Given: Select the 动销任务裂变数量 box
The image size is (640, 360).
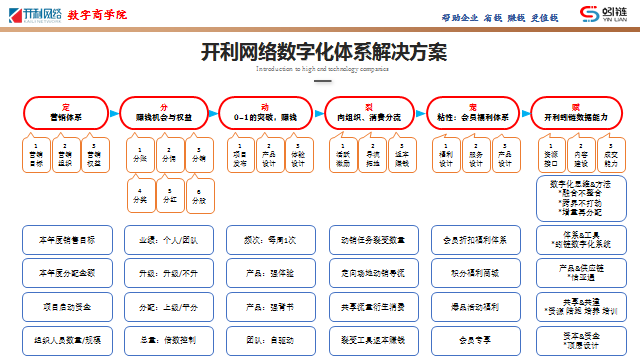Looking at the screenshot, I should (x=374, y=240).
